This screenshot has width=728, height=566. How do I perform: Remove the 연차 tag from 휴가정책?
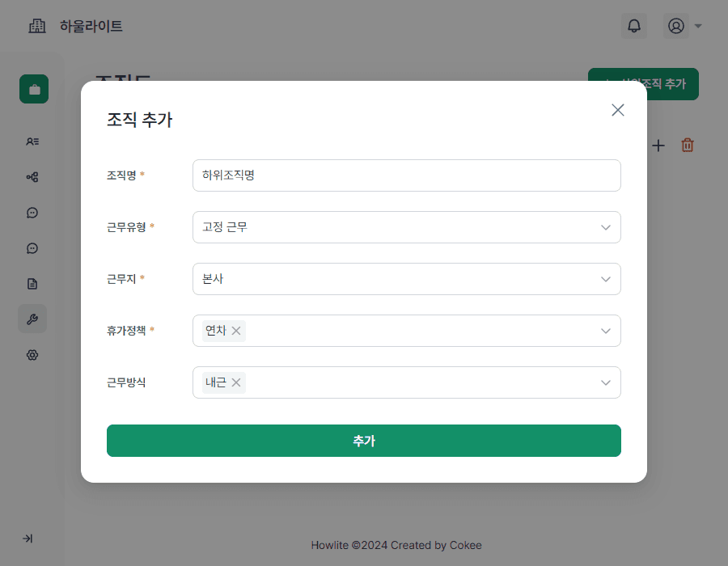[x=236, y=331]
